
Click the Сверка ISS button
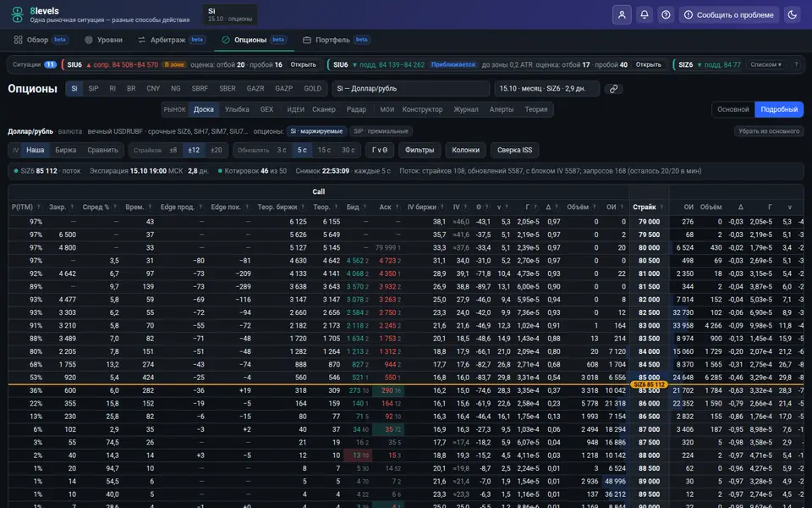[514, 151]
